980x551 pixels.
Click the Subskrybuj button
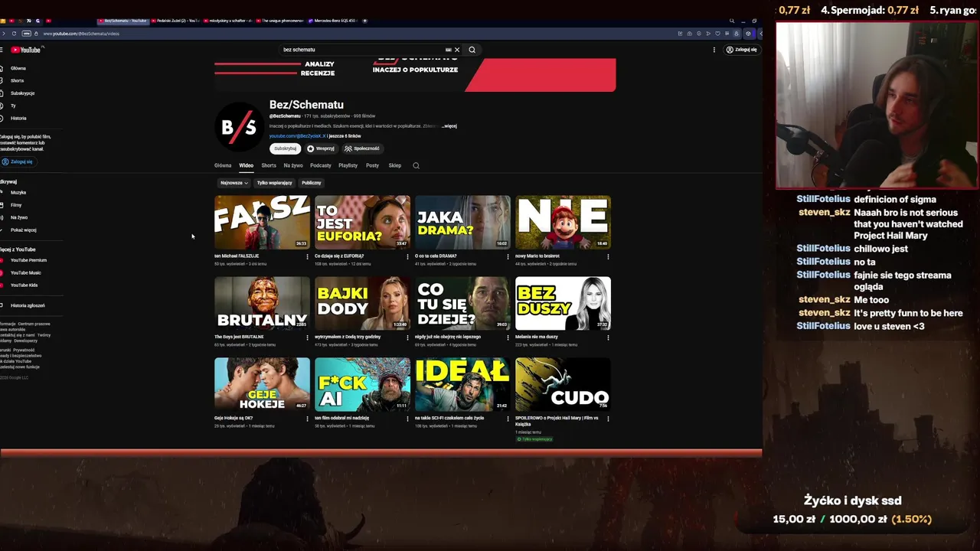click(285, 148)
